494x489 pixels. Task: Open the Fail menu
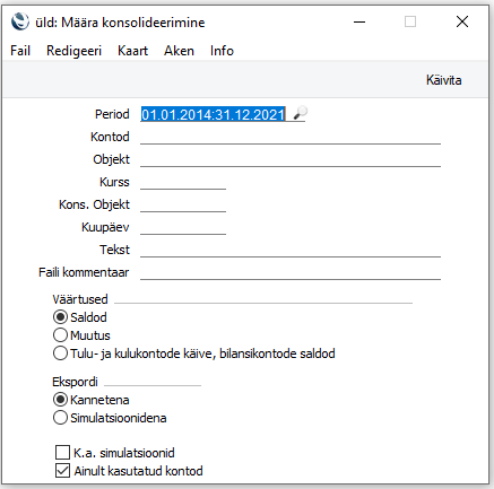click(20, 51)
